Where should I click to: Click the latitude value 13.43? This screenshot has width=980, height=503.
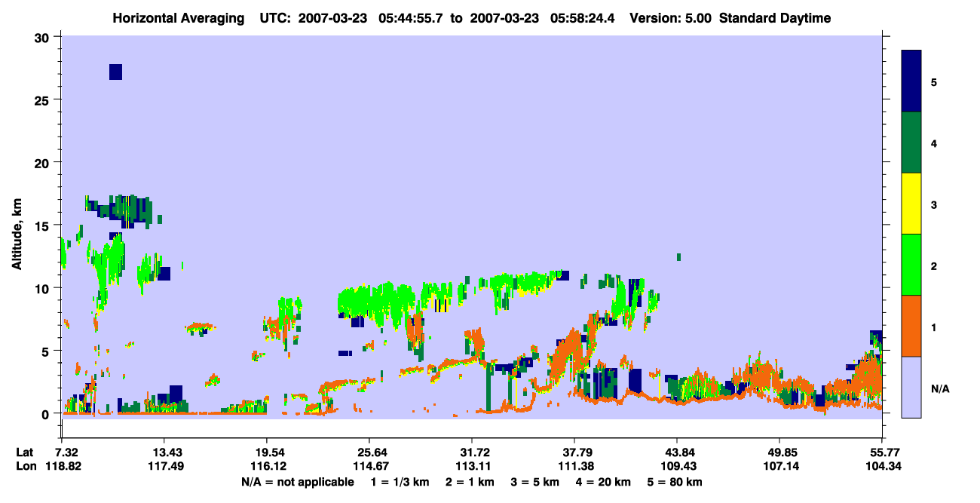(165, 452)
